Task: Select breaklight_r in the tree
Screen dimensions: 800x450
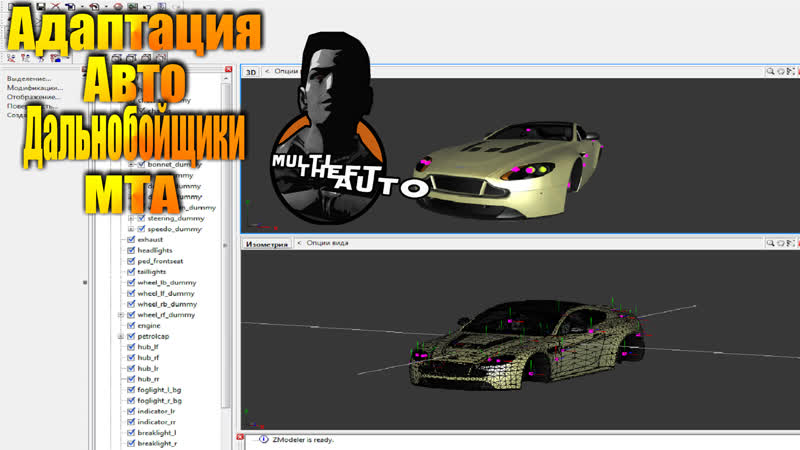Action: point(157,443)
